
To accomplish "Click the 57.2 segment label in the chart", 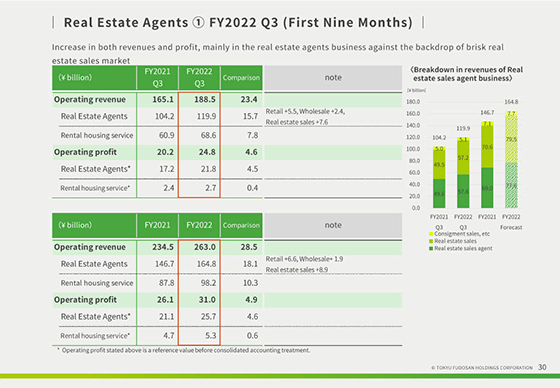I will point(463,158).
